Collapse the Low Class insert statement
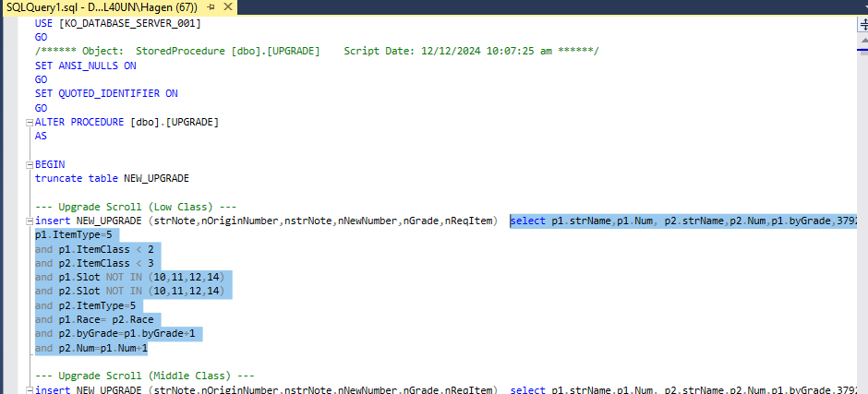The height and width of the screenshot is (394, 868). pos(29,221)
